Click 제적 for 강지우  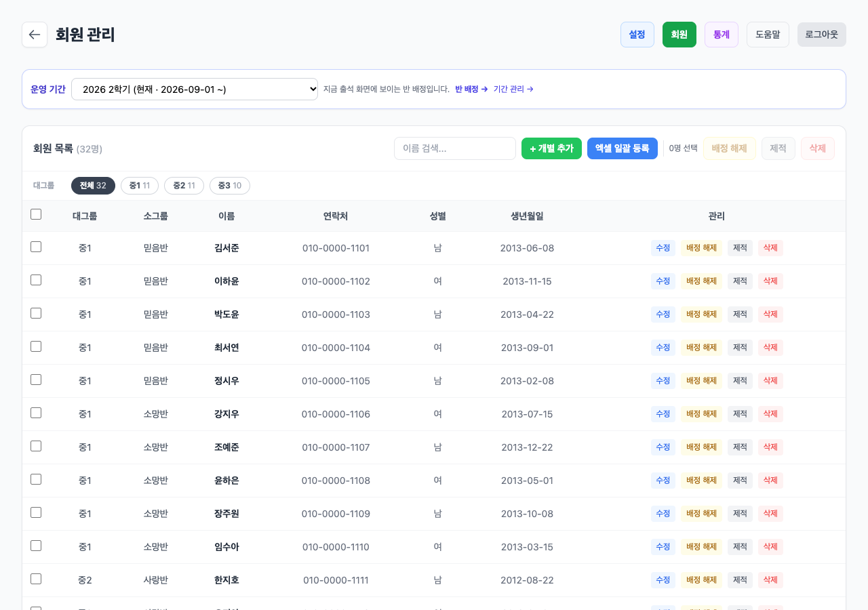(741, 414)
